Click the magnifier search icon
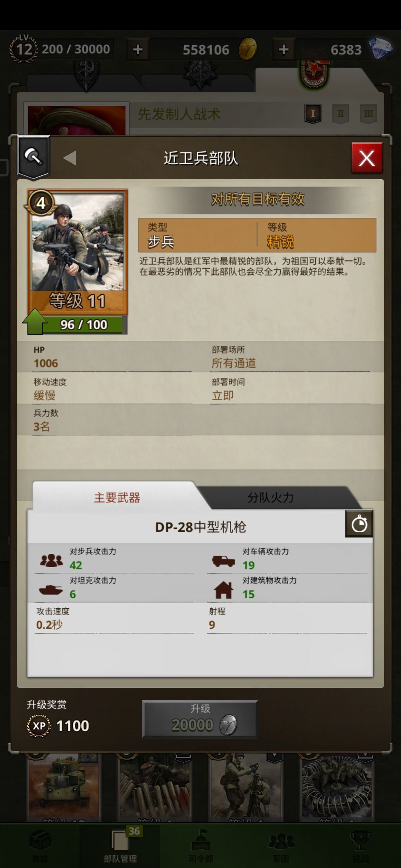 (x=33, y=157)
